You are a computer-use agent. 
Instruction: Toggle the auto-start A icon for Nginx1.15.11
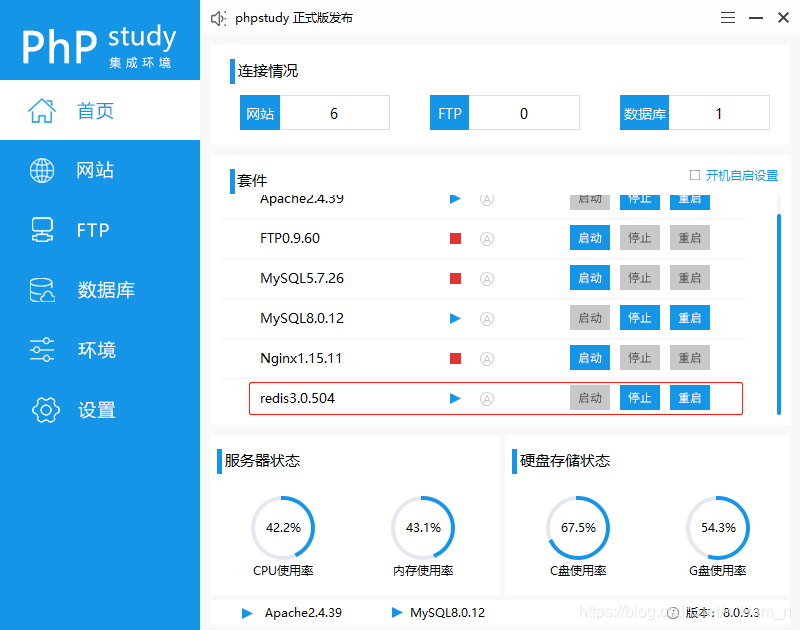[487, 359]
